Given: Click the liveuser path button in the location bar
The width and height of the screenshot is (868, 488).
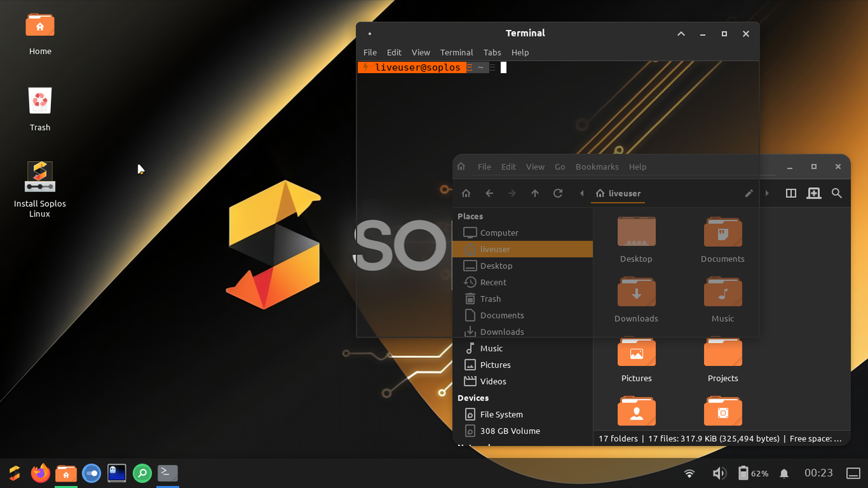Looking at the screenshot, I should click(618, 193).
